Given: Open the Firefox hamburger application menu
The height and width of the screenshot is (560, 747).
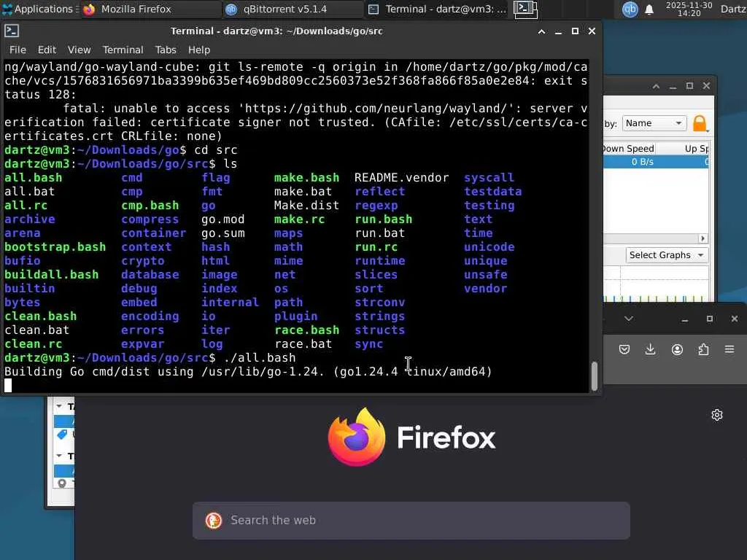Looking at the screenshot, I should click(x=729, y=349).
